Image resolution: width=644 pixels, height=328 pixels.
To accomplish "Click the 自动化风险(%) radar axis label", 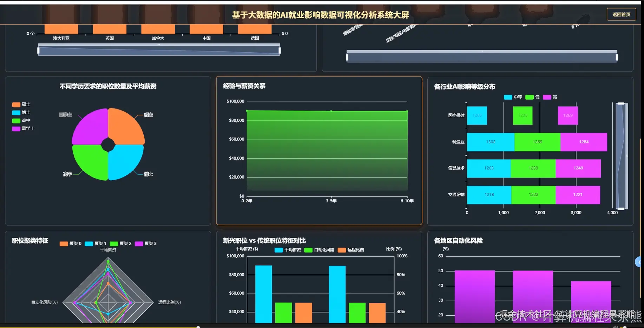I will pos(44,302).
